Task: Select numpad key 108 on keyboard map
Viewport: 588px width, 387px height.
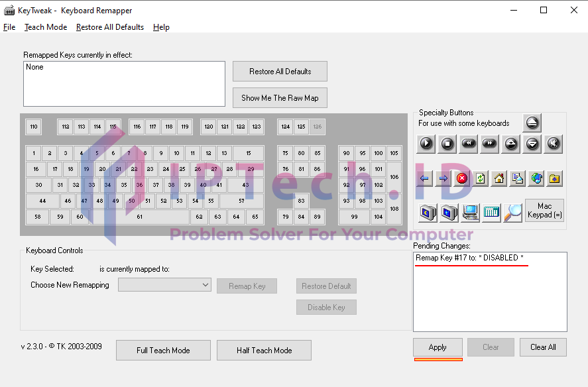Action: pyautogui.click(x=394, y=209)
